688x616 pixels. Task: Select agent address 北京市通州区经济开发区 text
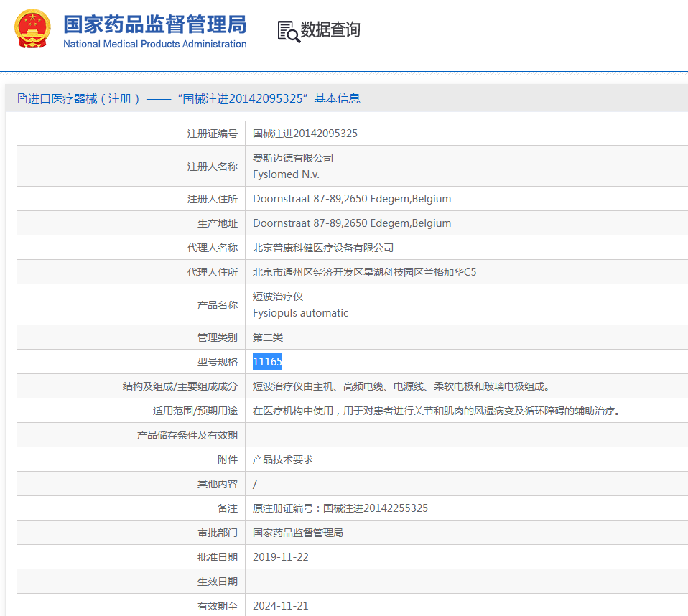(364, 272)
